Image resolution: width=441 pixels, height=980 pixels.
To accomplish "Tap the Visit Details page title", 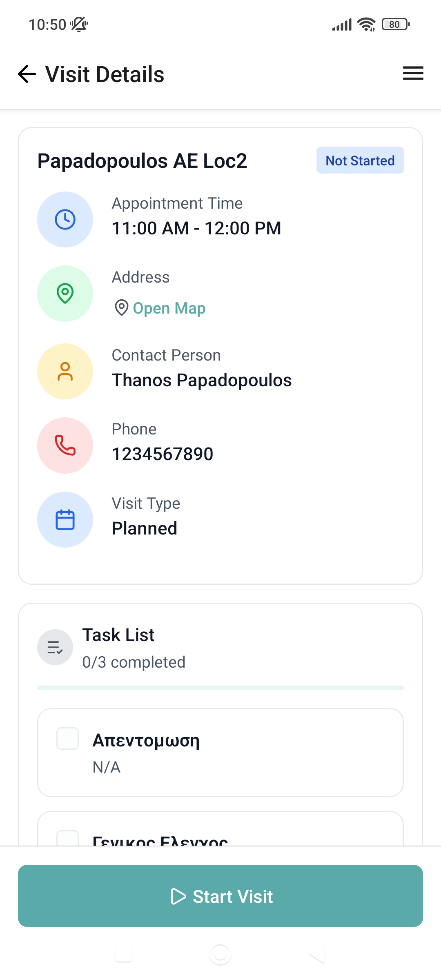I will [x=105, y=74].
